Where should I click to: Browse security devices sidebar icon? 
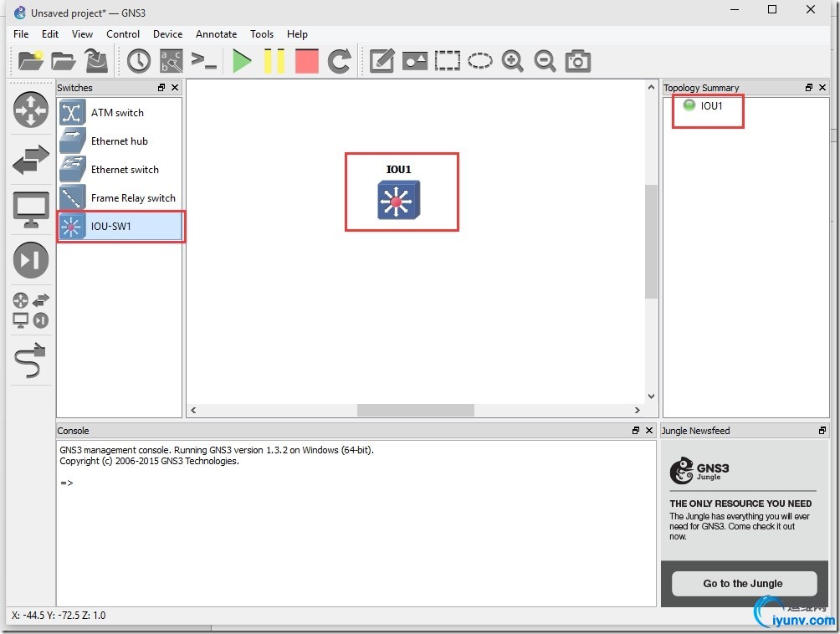coord(31,259)
